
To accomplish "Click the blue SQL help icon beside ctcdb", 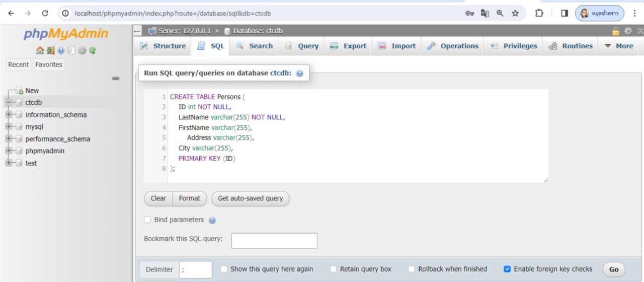I will pos(300,74).
